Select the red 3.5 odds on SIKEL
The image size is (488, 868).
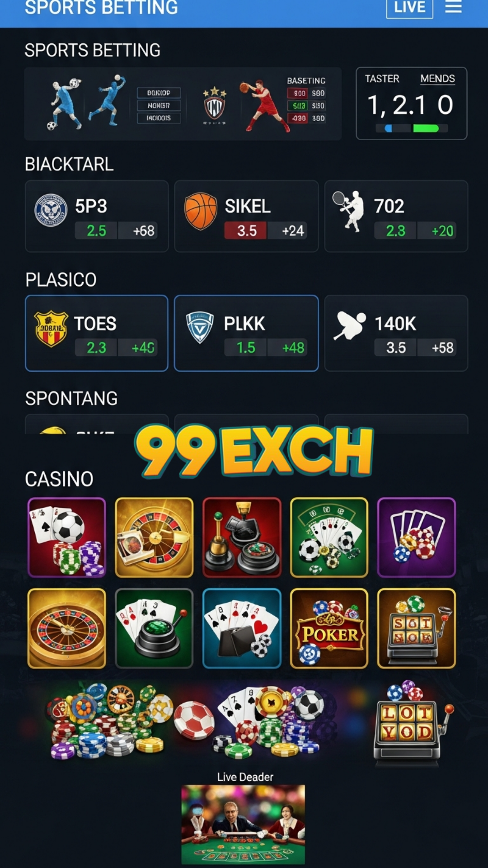(x=246, y=231)
